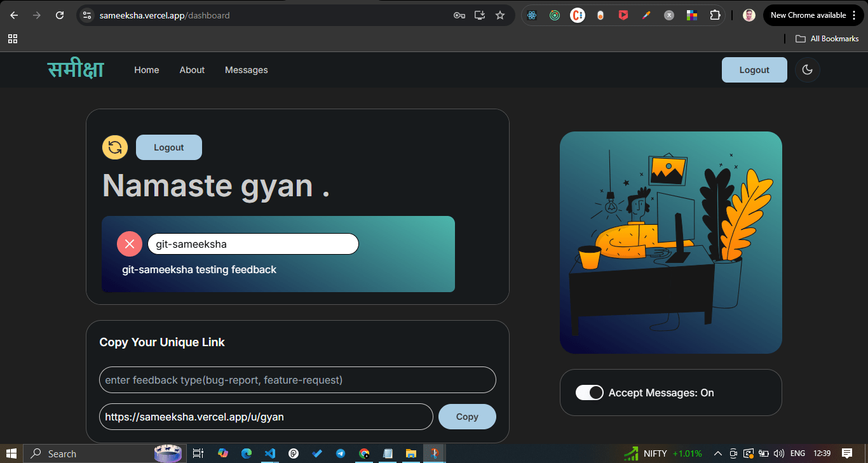Click the Sameeksha Hindi logo
The width and height of the screenshot is (868, 463).
coord(76,69)
